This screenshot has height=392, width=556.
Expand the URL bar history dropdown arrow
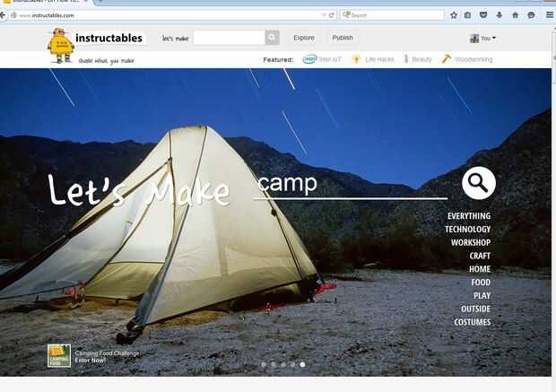click(x=324, y=15)
